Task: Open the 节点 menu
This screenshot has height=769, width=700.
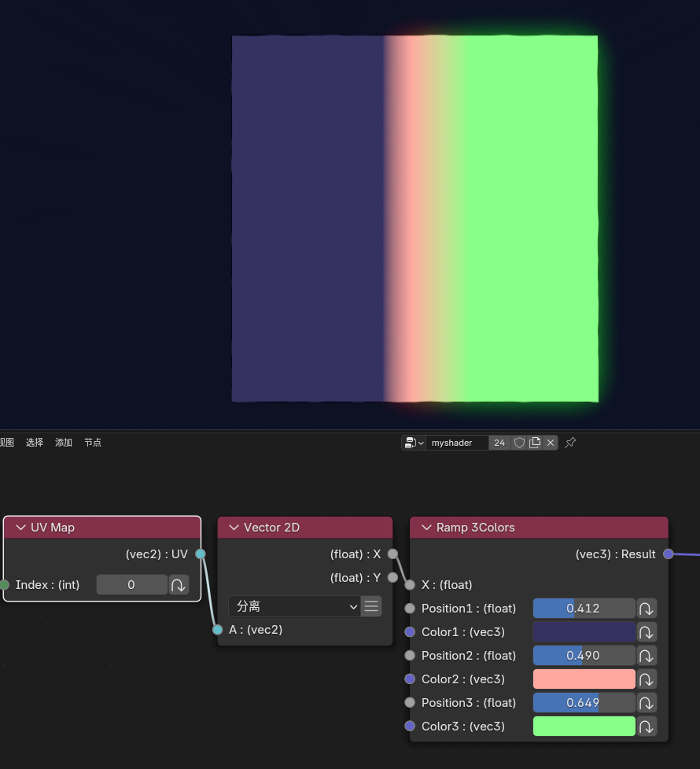Action: click(93, 443)
